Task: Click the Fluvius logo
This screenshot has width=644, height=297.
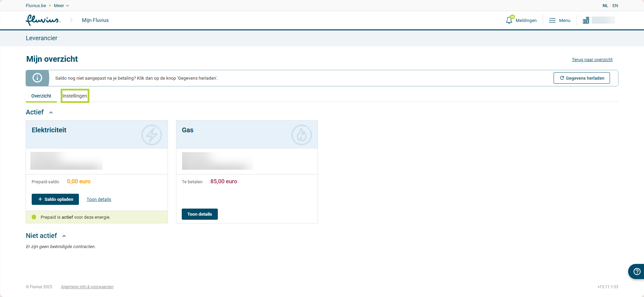Action: [x=43, y=20]
